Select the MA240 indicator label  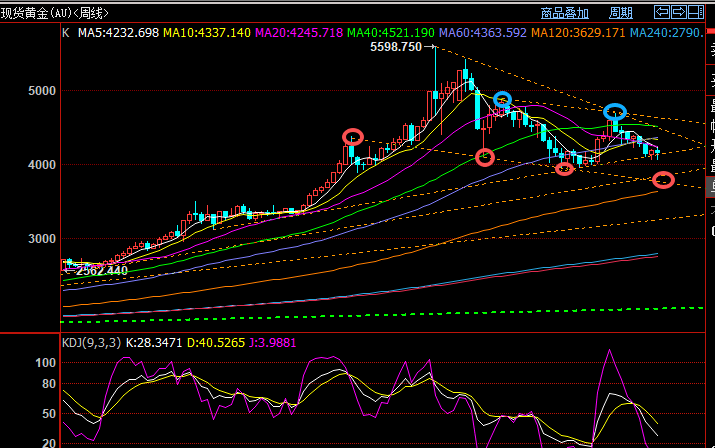tap(667, 33)
